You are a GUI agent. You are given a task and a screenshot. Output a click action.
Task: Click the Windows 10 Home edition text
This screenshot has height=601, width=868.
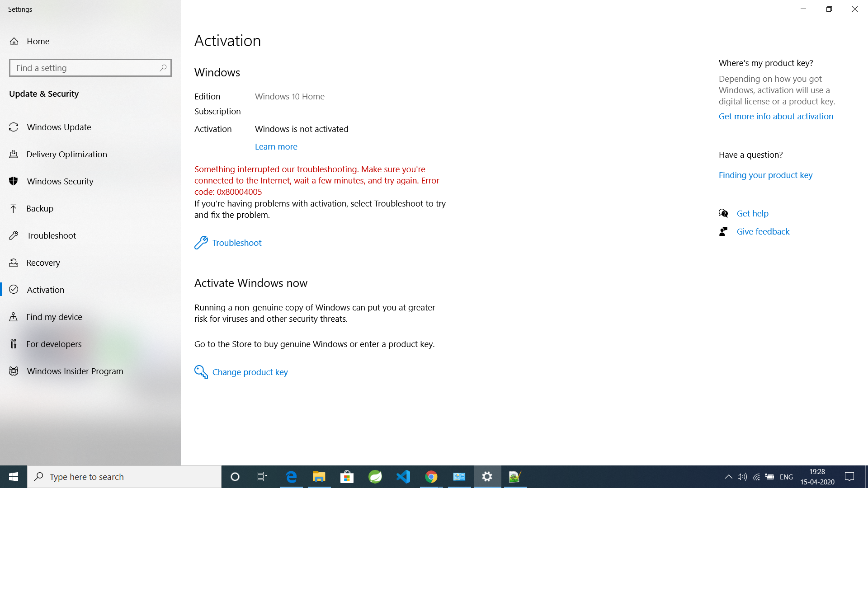[x=290, y=96]
